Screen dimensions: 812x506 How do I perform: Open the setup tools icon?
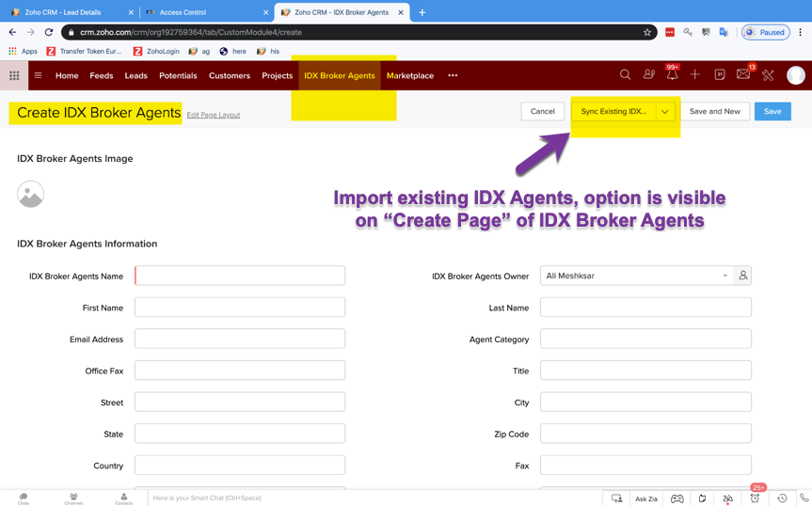coord(768,75)
